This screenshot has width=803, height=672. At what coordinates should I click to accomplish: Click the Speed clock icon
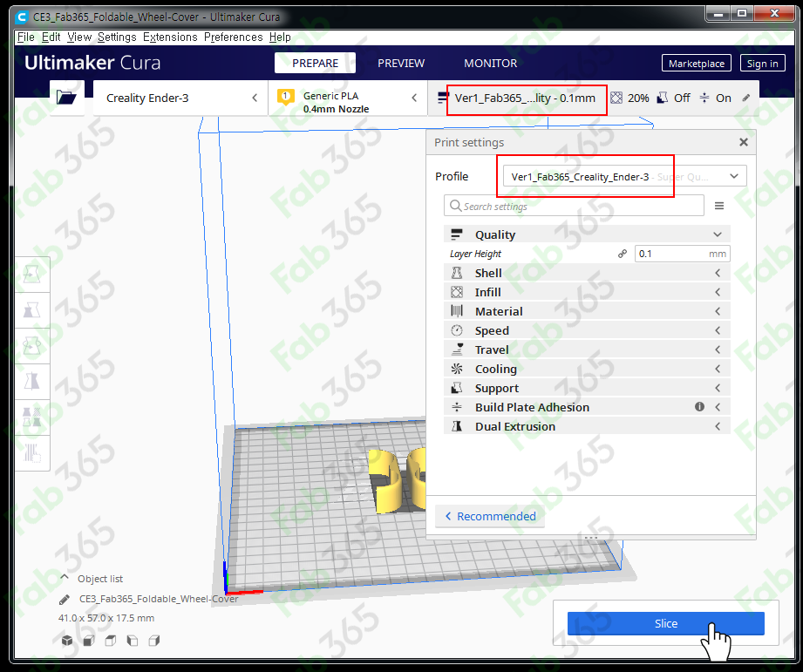pos(457,330)
